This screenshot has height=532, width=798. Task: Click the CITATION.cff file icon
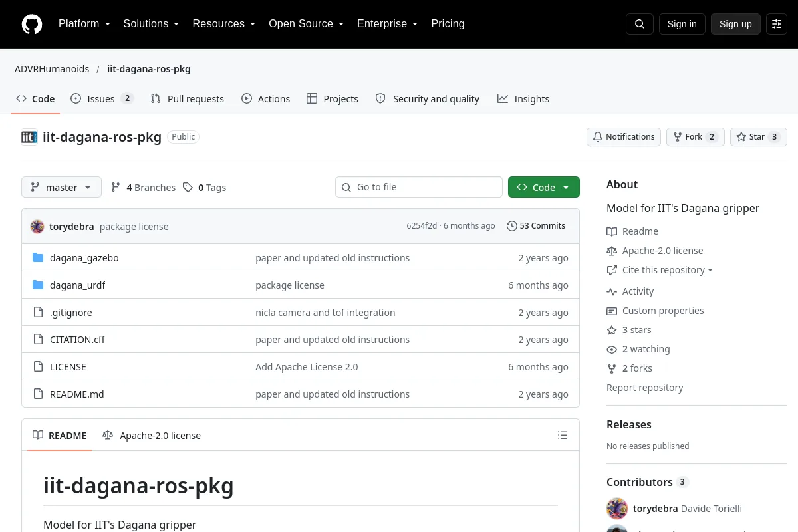[x=38, y=339]
